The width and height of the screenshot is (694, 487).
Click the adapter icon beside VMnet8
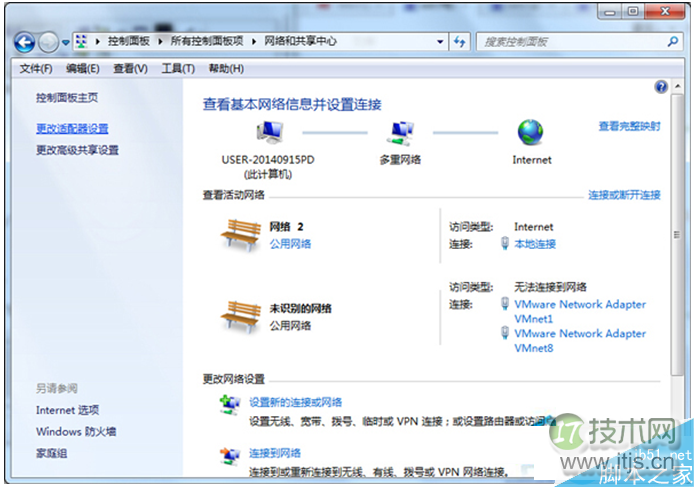[x=505, y=333]
